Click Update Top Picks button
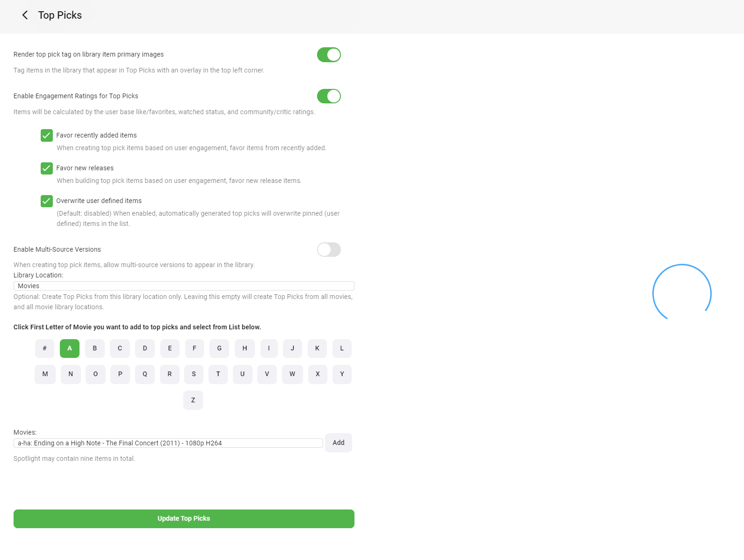 tap(184, 519)
